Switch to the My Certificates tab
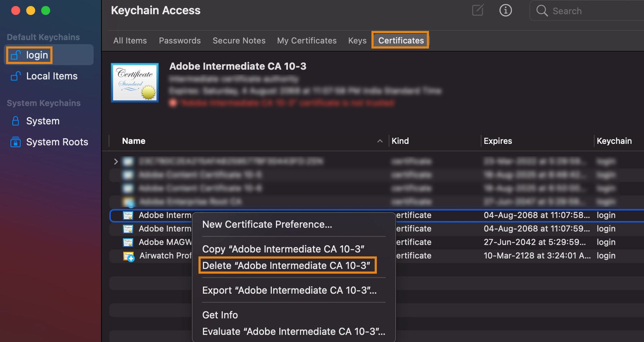The height and width of the screenshot is (342, 644). [x=307, y=40]
